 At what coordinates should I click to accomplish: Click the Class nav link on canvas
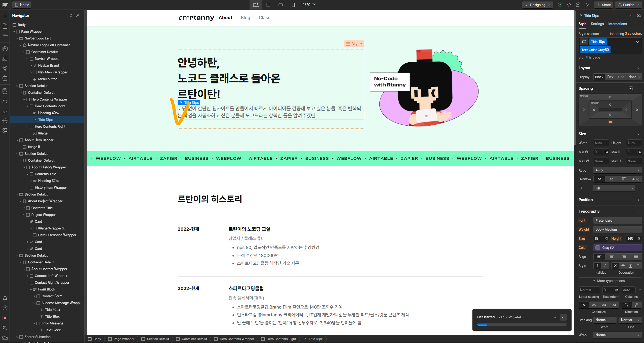pos(264,18)
